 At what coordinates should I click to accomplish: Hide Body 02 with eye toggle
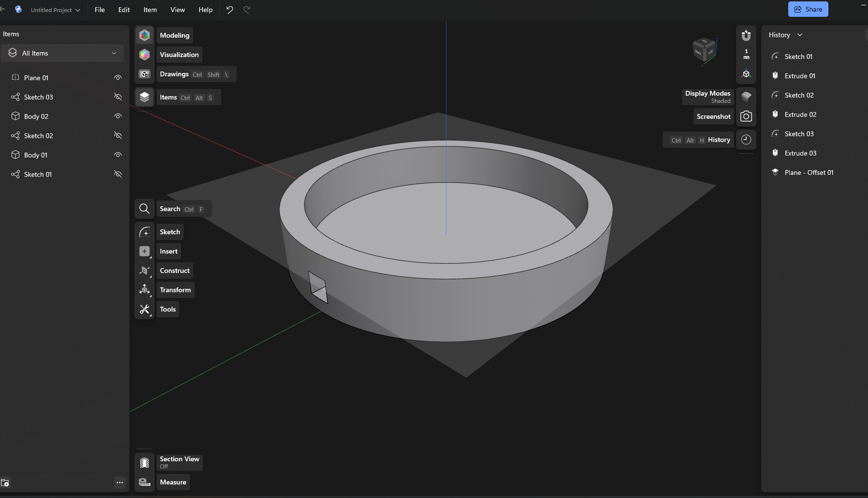click(117, 116)
